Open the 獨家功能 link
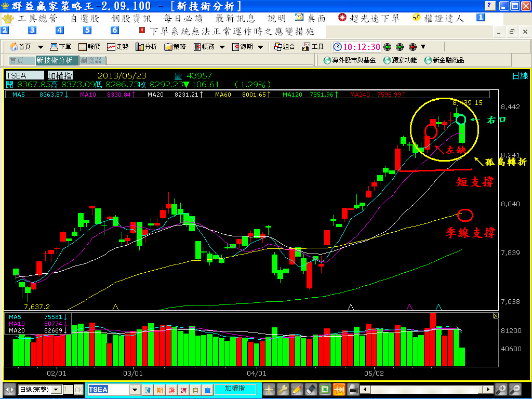Screen dimensions: 532x399 click(400, 60)
